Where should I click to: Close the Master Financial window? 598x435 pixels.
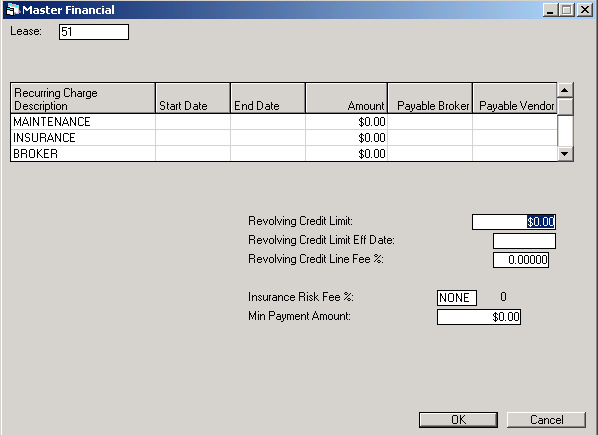point(585,10)
